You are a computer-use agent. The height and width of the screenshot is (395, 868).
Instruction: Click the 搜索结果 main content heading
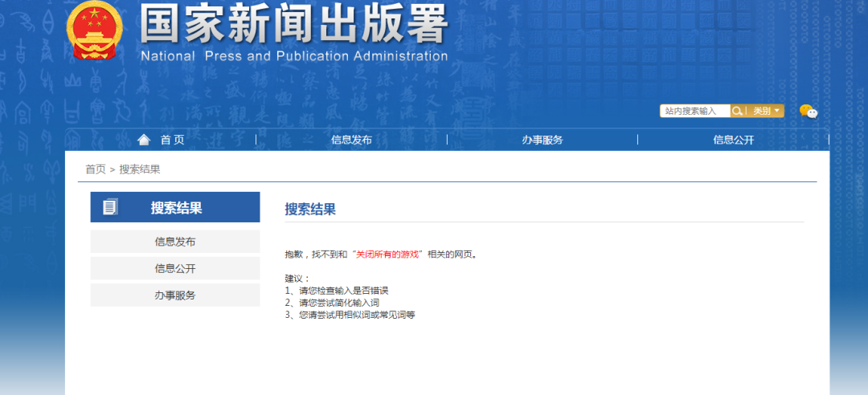click(310, 209)
